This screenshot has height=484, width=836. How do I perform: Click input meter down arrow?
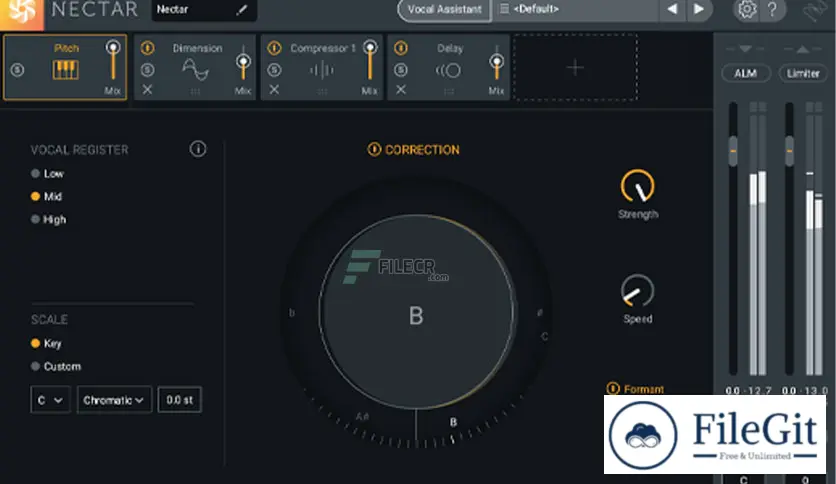tap(745, 49)
